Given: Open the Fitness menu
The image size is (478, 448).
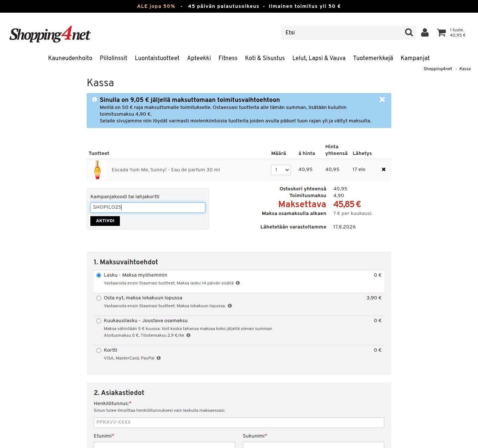Looking at the screenshot, I should 228,58.
